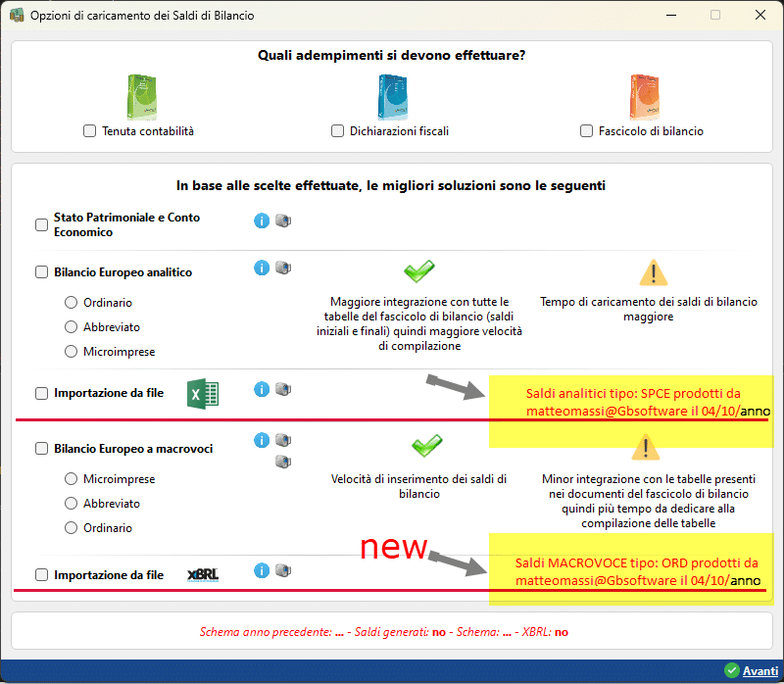Show info for Bilancio Europeo analitico
Image resolution: width=784 pixels, height=684 pixels.
262,268
